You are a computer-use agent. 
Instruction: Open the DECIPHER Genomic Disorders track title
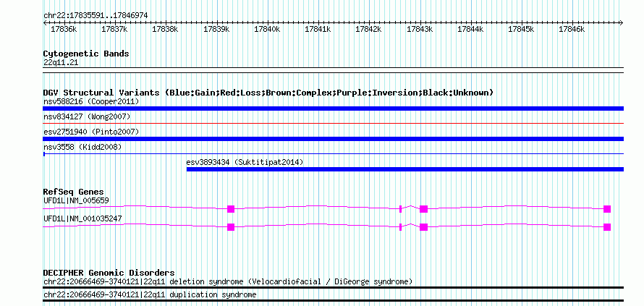(x=109, y=273)
